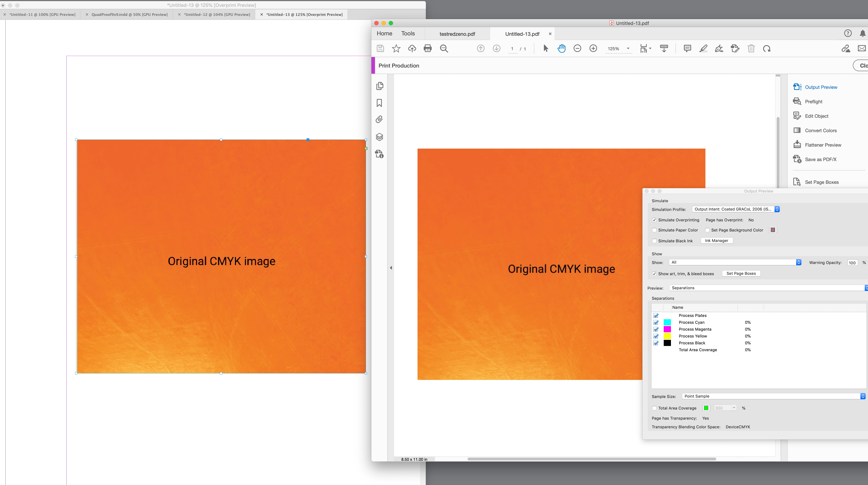Click the Attachments paperclip icon
The width and height of the screenshot is (868, 485).
(x=380, y=119)
